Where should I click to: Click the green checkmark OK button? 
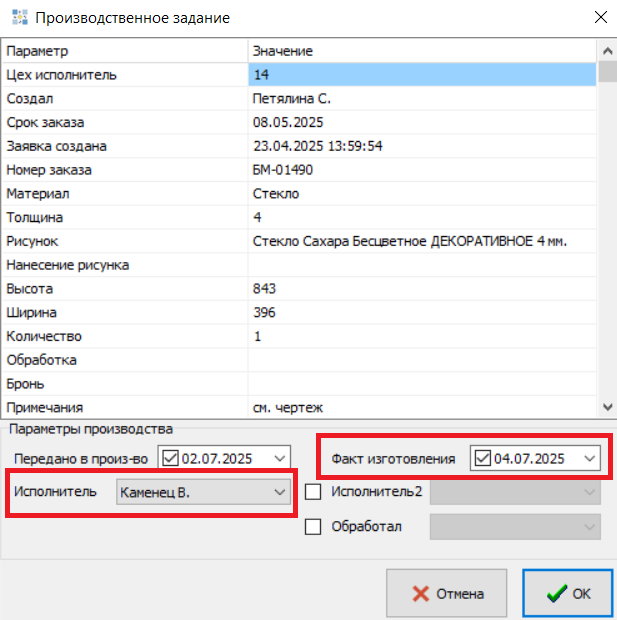pyautogui.click(x=568, y=594)
